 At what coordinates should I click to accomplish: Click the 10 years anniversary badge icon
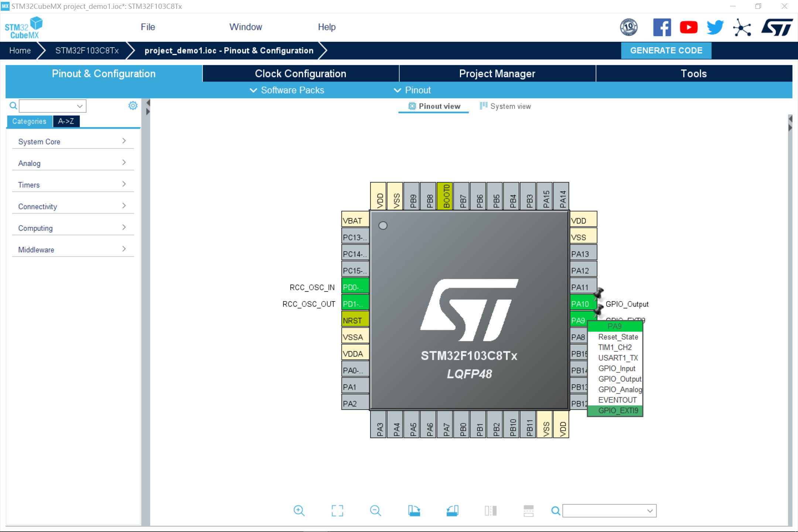(629, 27)
